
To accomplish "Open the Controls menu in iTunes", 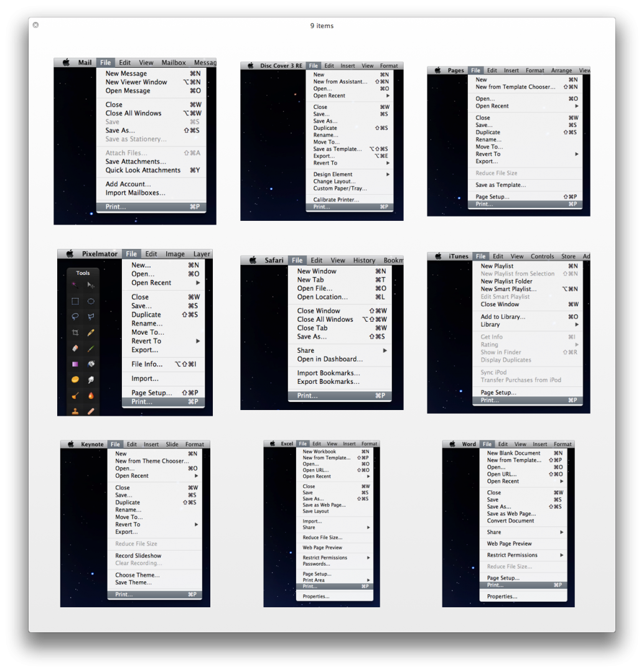I will pos(542,256).
